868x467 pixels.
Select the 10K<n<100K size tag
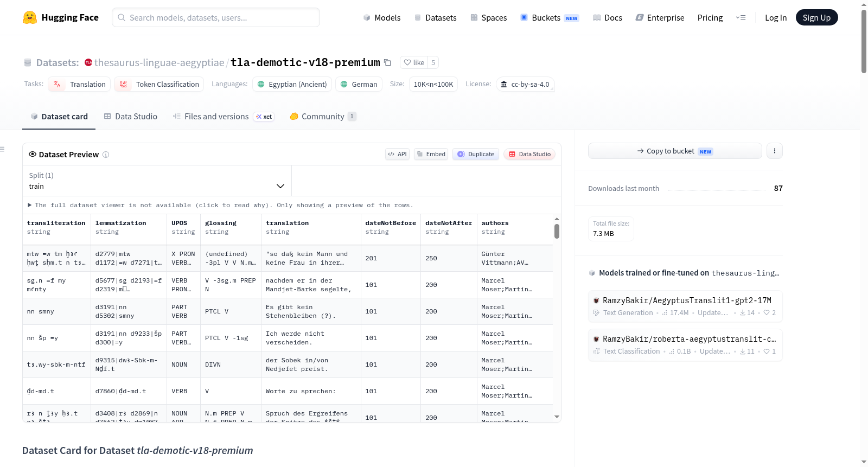click(x=433, y=84)
